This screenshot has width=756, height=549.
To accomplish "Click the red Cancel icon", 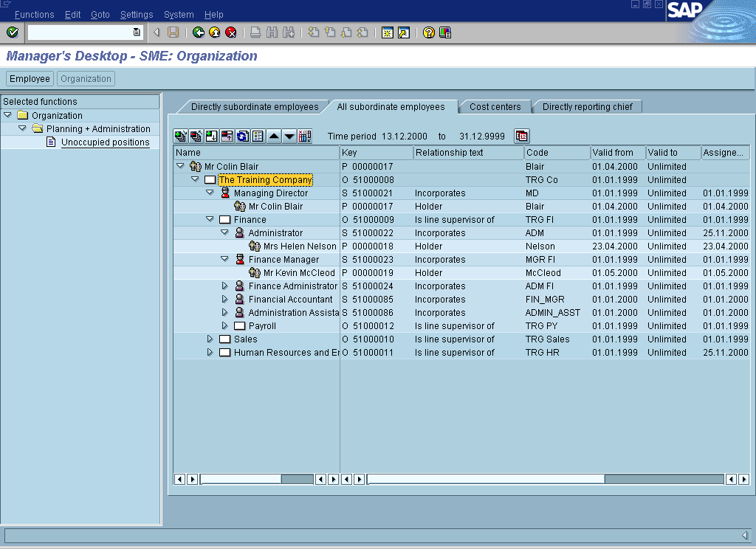I will [x=231, y=32].
